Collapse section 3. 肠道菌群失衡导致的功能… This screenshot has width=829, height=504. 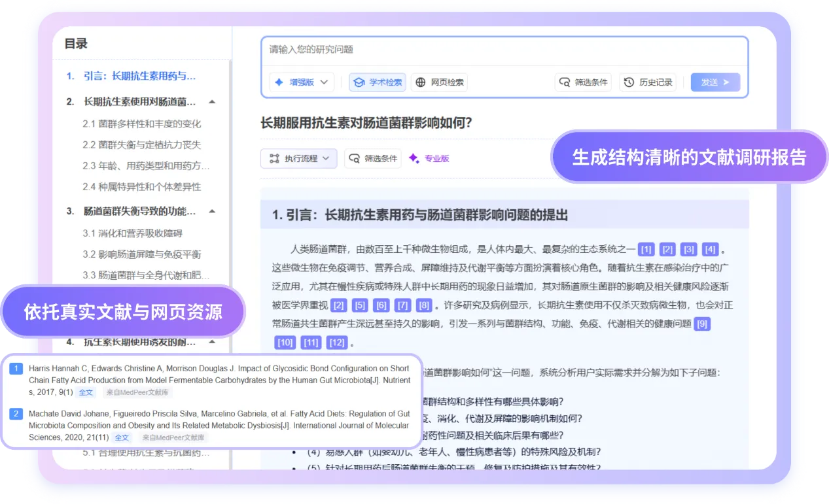212,211
